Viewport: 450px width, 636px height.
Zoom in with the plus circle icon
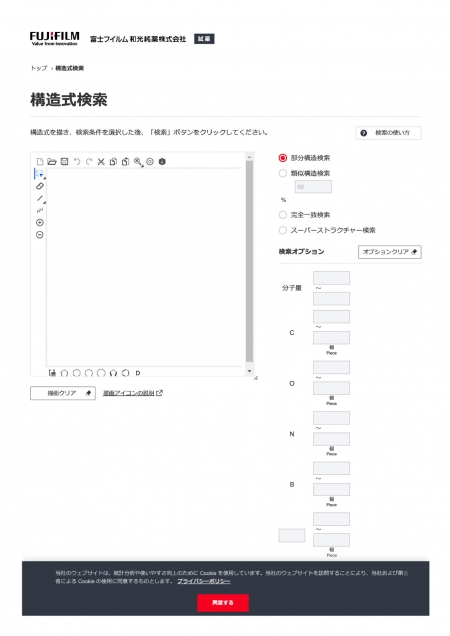coord(40,223)
